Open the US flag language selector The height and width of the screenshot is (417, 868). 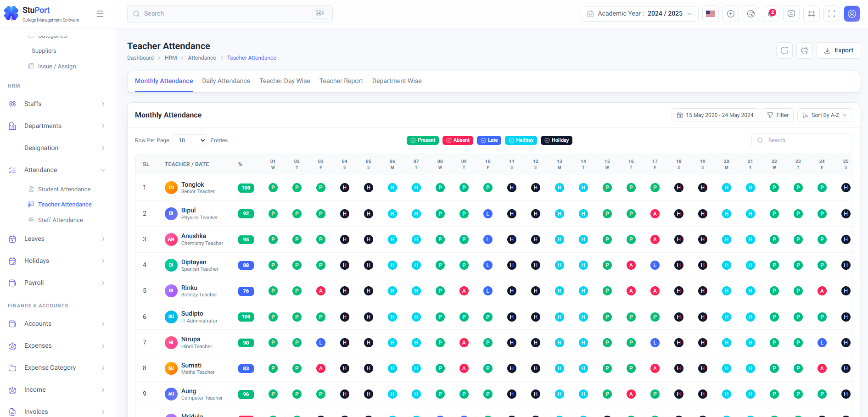click(711, 14)
